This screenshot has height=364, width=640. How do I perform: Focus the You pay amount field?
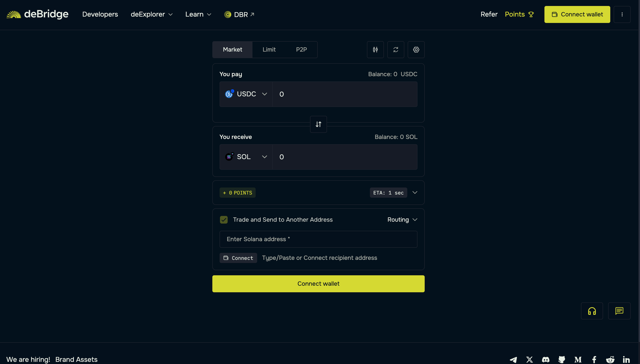click(x=345, y=94)
